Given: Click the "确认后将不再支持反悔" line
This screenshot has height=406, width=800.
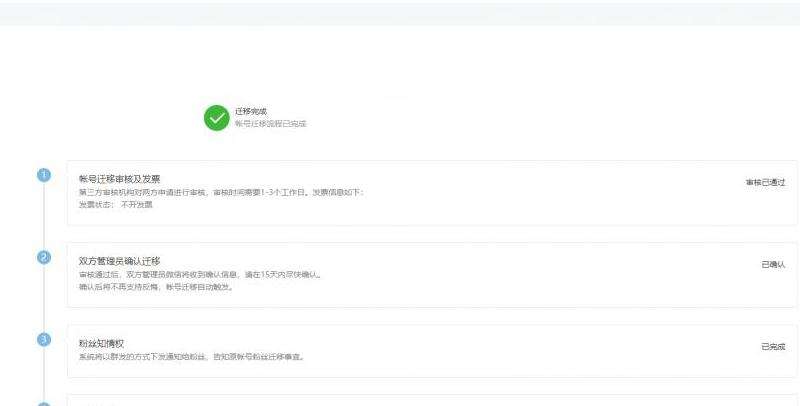Looking at the screenshot, I should [x=156, y=287].
